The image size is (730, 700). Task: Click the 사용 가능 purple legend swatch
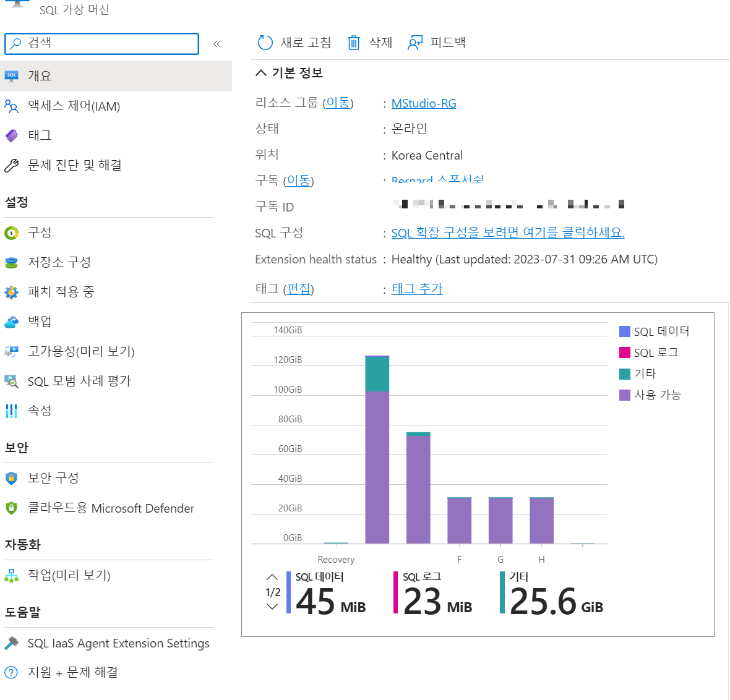pyautogui.click(x=625, y=395)
